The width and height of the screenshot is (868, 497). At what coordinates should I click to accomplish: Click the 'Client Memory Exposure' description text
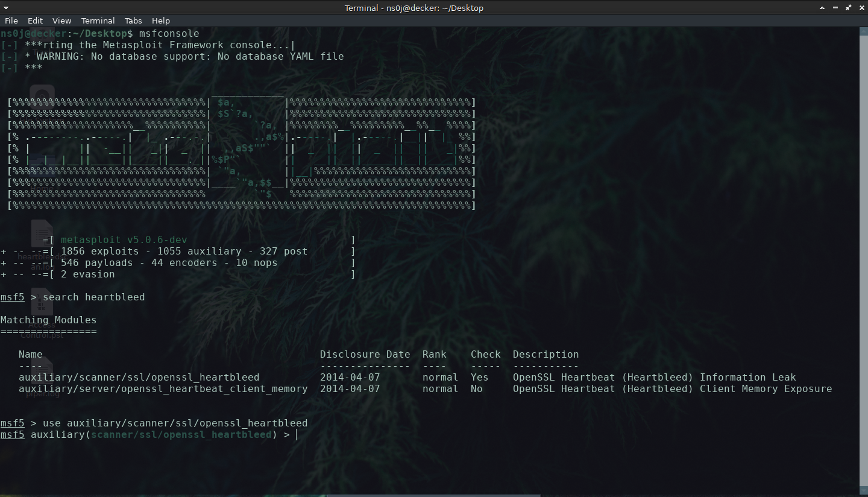(x=766, y=388)
